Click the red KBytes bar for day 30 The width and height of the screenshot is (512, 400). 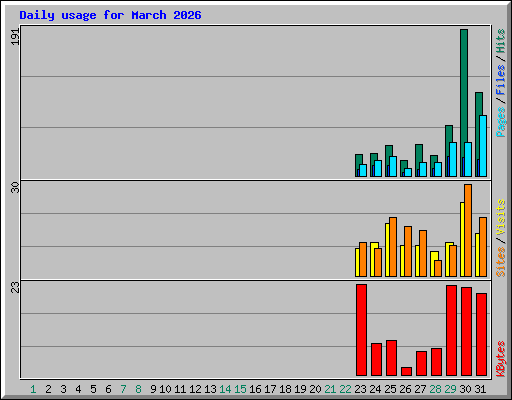pyautogui.click(x=466, y=331)
